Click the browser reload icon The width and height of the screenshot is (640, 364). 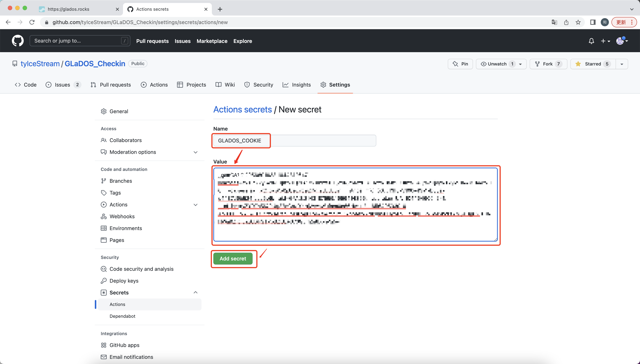[x=32, y=22]
